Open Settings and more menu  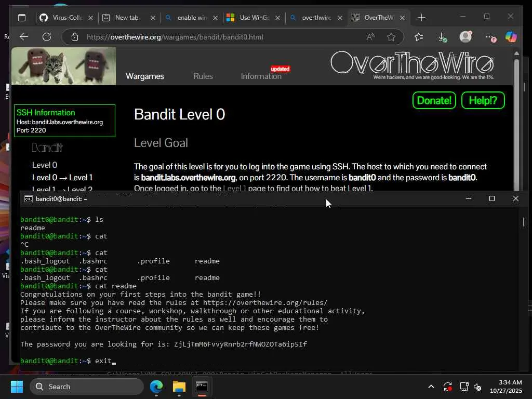point(490,37)
